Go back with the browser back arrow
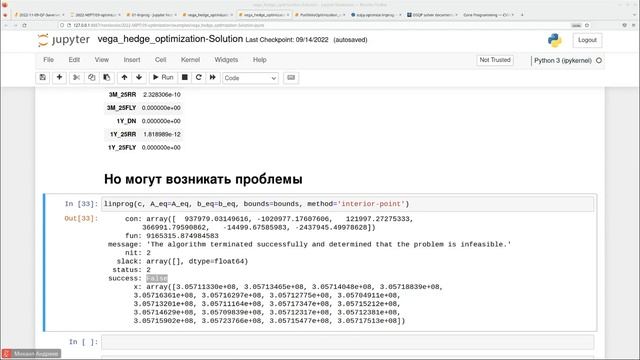This screenshot has width=640, height=360. tap(6, 25)
